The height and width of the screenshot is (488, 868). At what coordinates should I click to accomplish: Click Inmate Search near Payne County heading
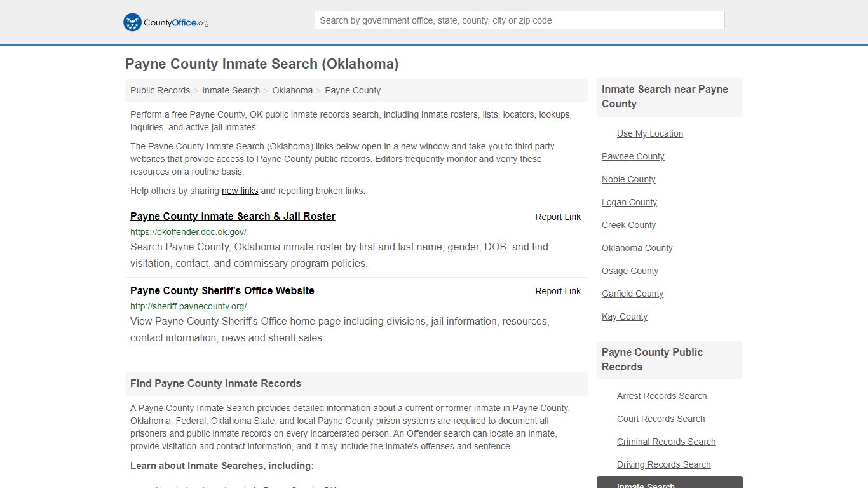670,97
